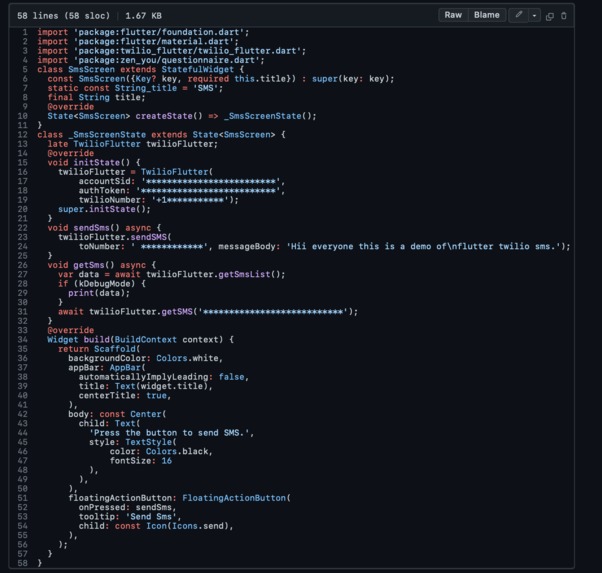
Task: Expand the edit options dropdown arrow
Action: pyautogui.click(x=534, y=15)
